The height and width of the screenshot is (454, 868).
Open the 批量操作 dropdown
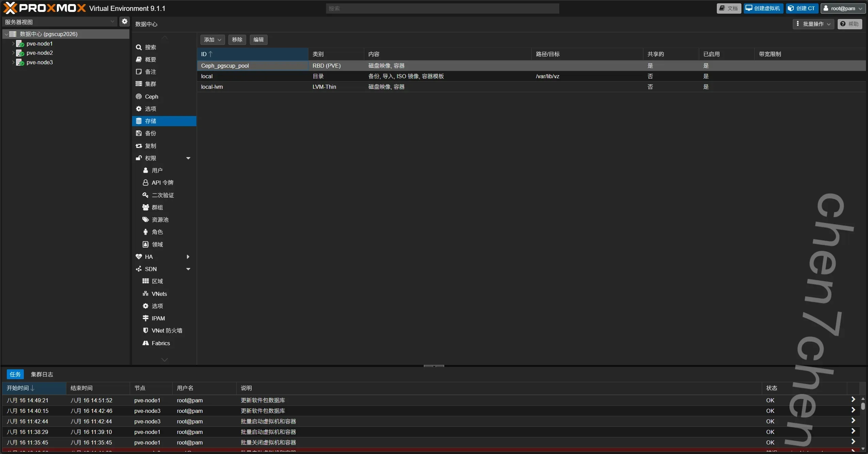813,24
